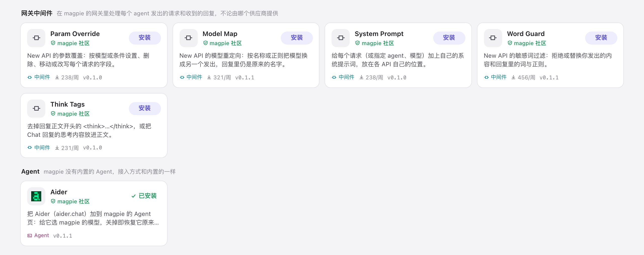
Task: Install the Word Guard middleware
Action: pos(601,38)
